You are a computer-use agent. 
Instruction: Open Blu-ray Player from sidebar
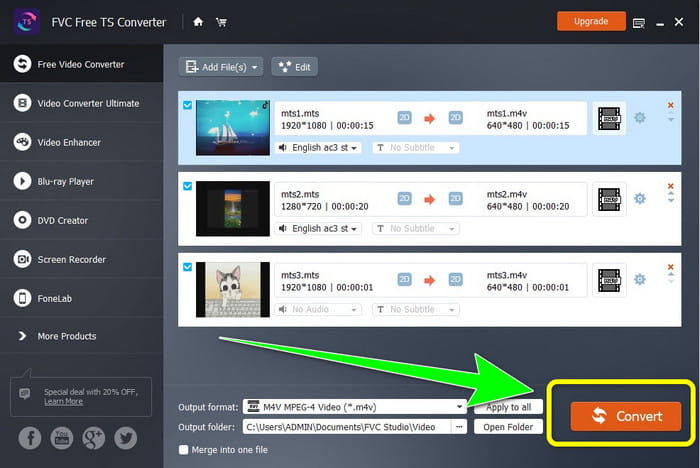(81, 181)
